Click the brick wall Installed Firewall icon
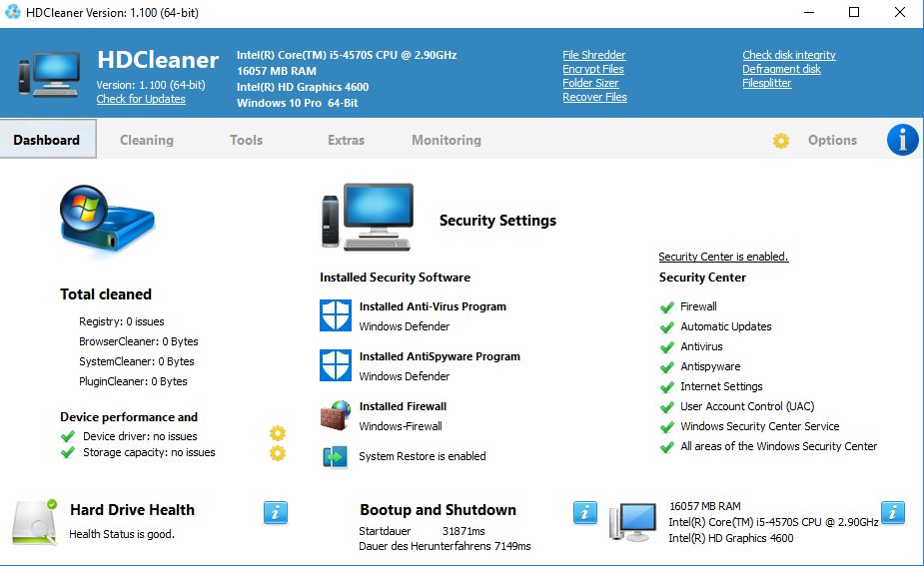Image resolution: width=924 pixels, height=566 pixels. 336,415
